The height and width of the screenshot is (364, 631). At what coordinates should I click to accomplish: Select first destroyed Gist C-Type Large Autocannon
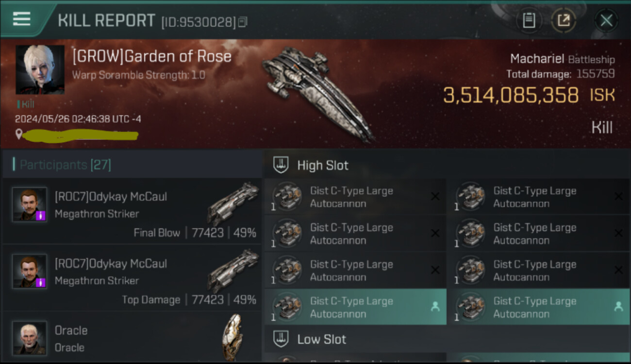click(355, 197)
